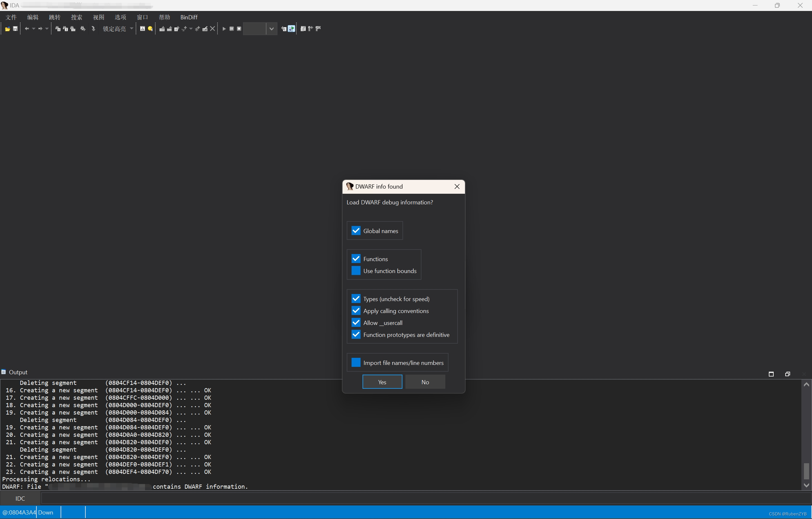Click the convert to code icon
The width and height of the screenshot is (812, 519).
162,29
